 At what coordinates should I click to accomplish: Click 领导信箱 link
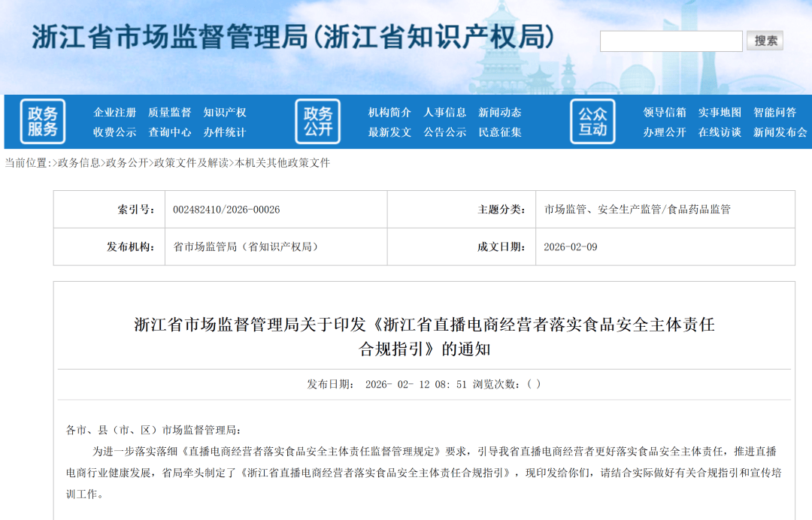[x=665, y=113]
